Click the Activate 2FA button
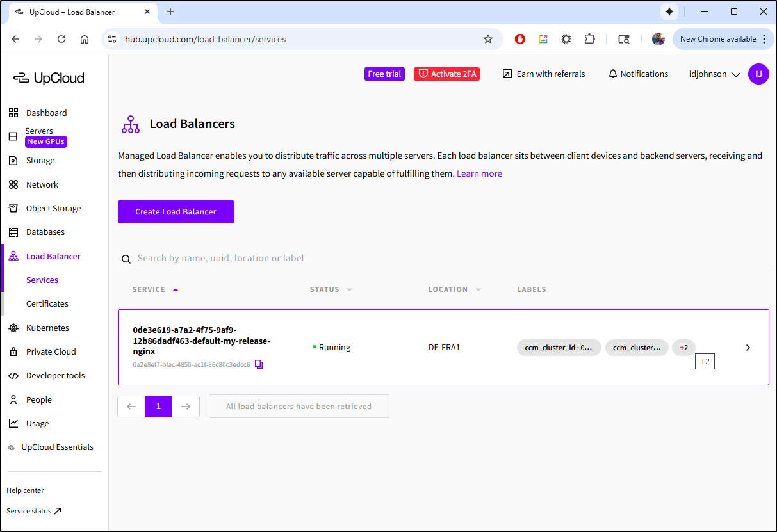 pyautogui.click(x=447, y=74)
